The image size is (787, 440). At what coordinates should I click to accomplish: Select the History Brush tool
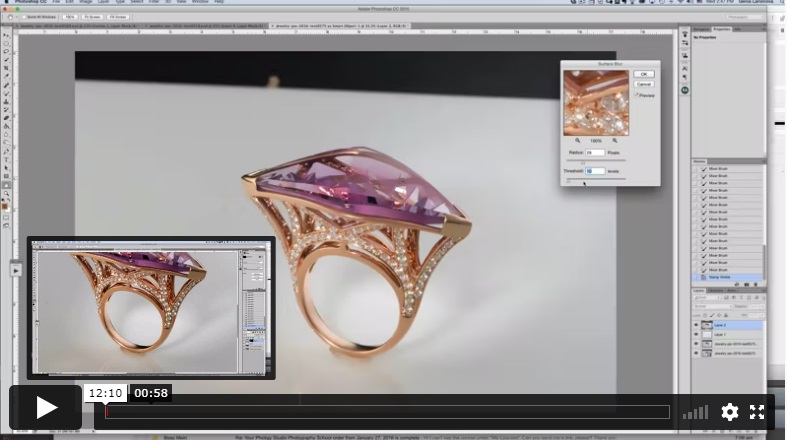coord(7,110)
